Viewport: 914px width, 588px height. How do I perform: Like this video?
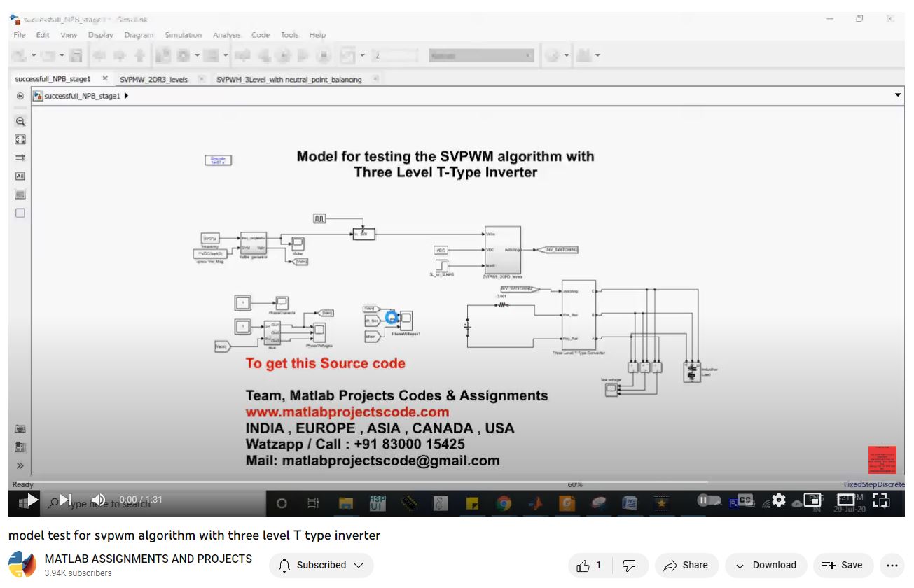tap(588, 566)
